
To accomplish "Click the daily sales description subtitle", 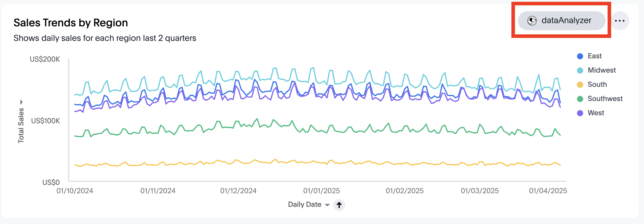I will click(105, 38).
